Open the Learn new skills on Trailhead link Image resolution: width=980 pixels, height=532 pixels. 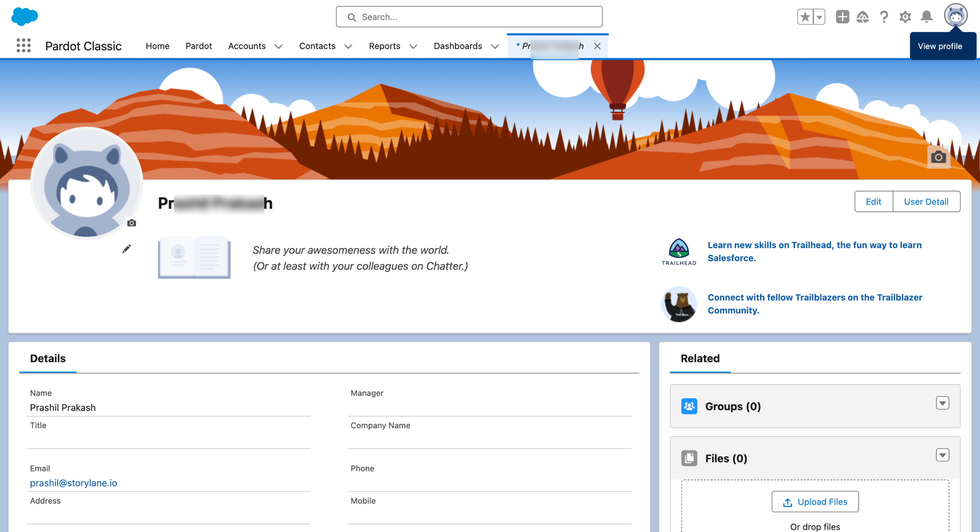point(815,252)
